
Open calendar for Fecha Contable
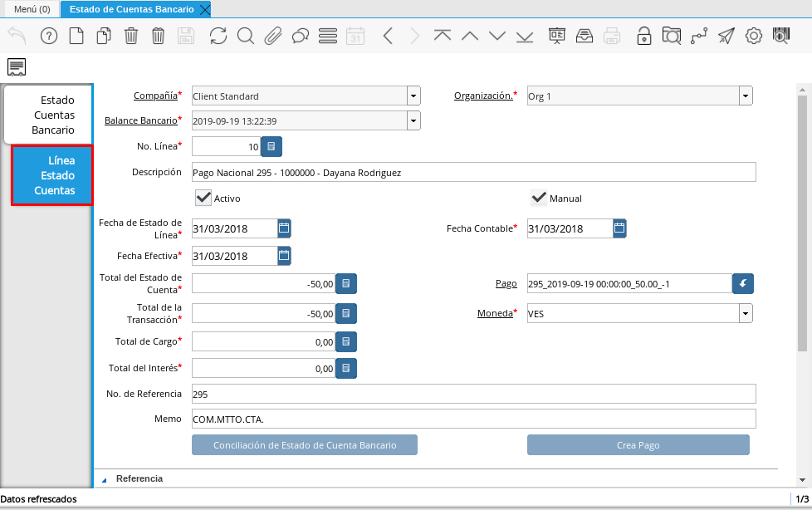tap(619, 228)
